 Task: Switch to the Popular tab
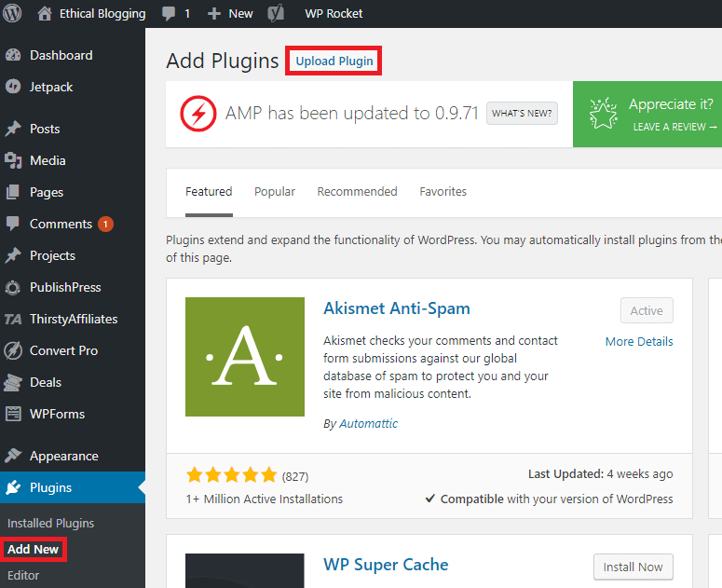[x=275, y=192]
